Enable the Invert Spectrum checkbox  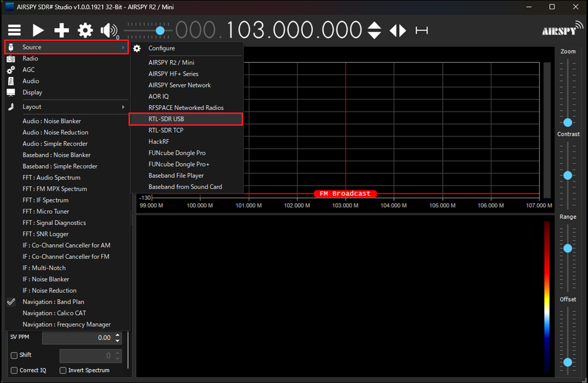pos(63,370)
